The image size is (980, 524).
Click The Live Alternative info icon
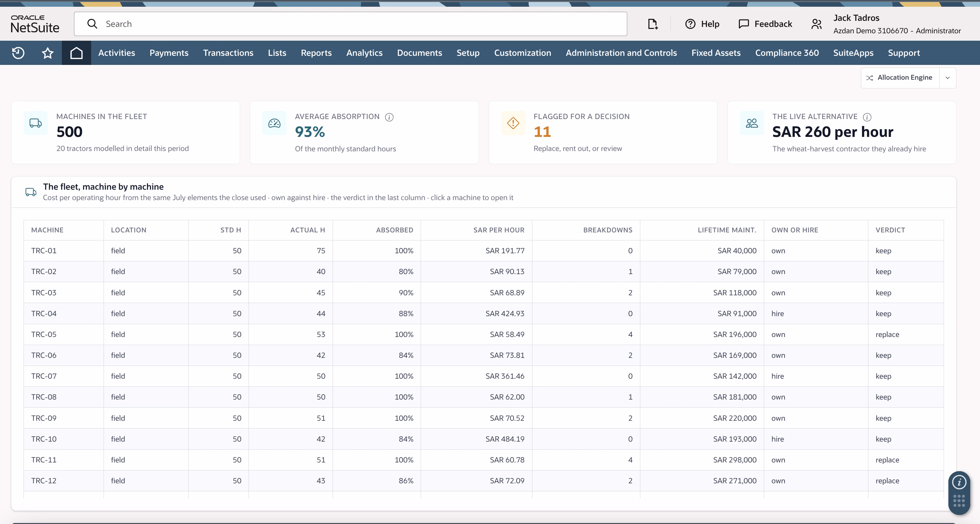pos(867,117)
